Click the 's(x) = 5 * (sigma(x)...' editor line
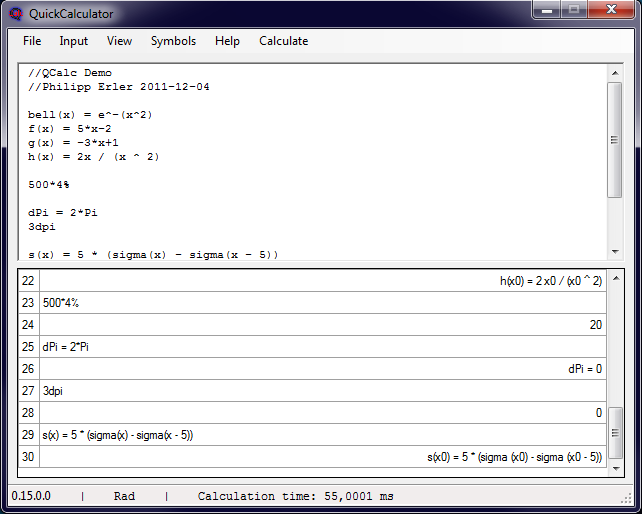The width and height of the screenshot is (642, 514). click(x=153, y=255)
